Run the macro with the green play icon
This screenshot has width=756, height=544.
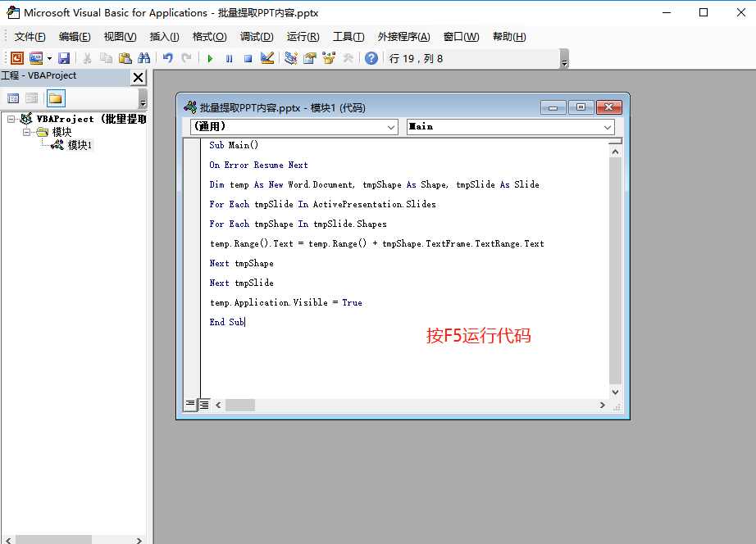point(210,59)
